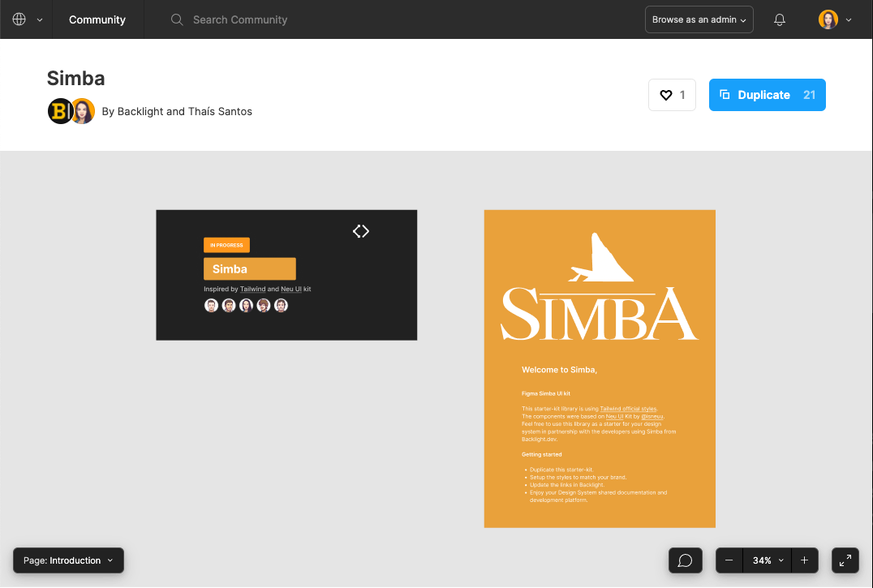Click the Backlight author avatar

[x=60, y=111]
